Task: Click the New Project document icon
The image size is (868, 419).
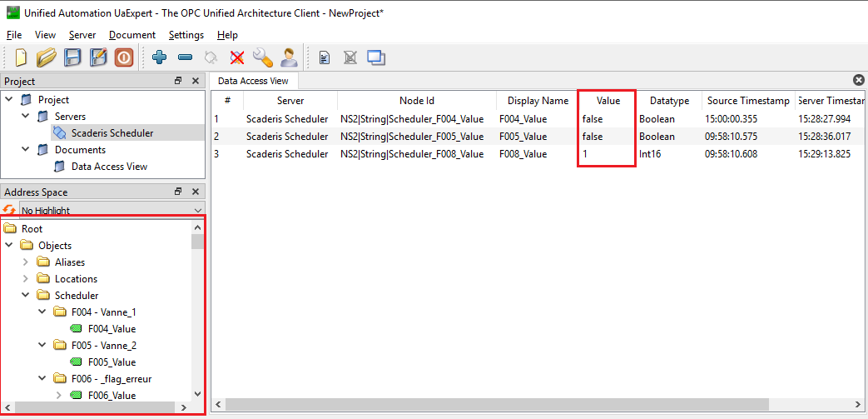Action: pos(22,57)
